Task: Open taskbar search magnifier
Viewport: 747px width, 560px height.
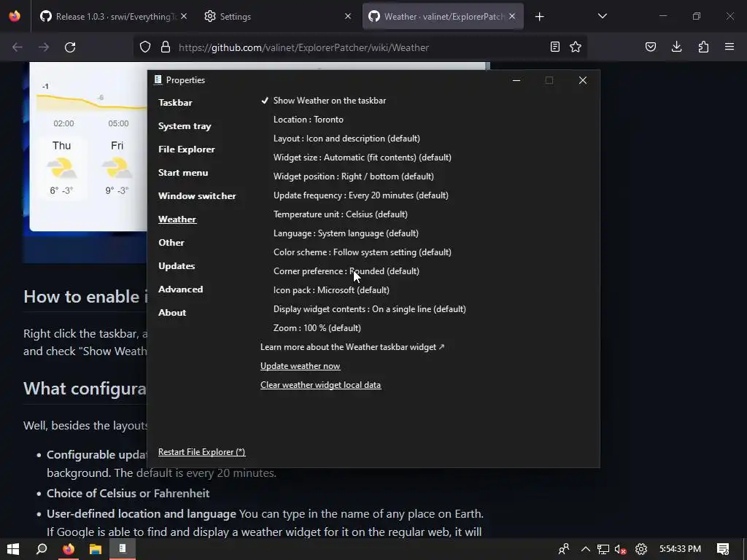Action: pyautogui.click(x=42, y=549)
